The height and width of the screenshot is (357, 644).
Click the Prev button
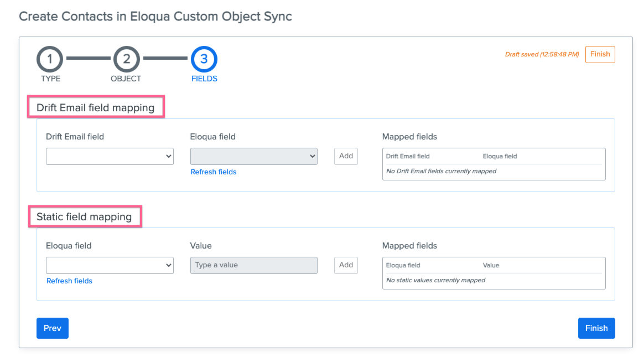coord(53,328)
